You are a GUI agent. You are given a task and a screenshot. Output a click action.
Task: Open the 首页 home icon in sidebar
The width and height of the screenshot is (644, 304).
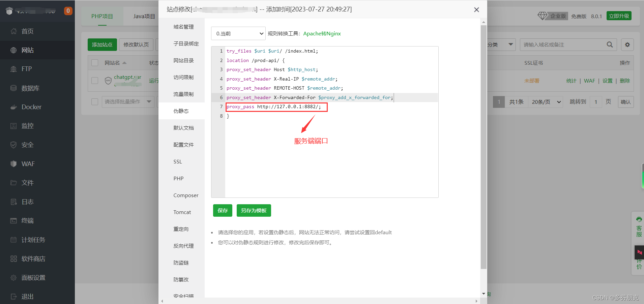tap(13, 31)
